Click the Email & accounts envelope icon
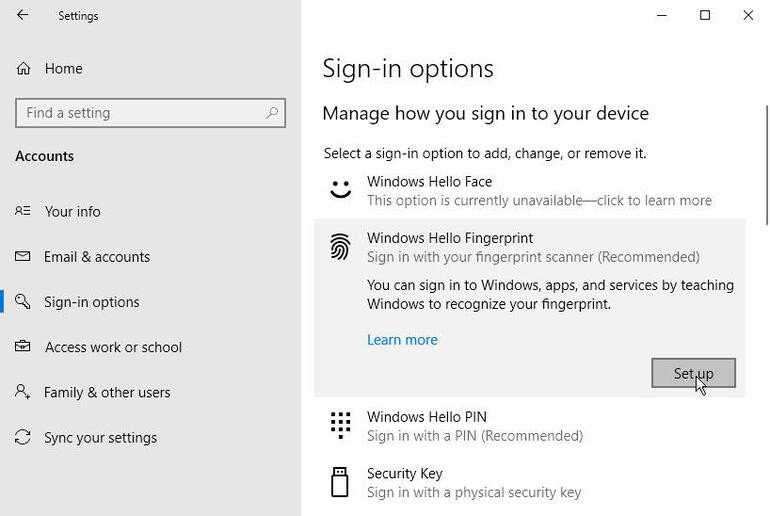 coord(23,257)
